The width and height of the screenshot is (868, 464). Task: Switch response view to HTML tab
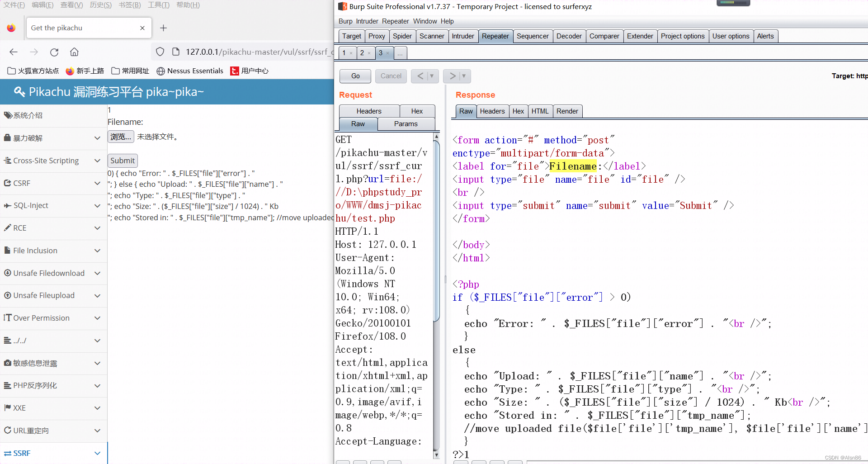[x=540, y=111]
